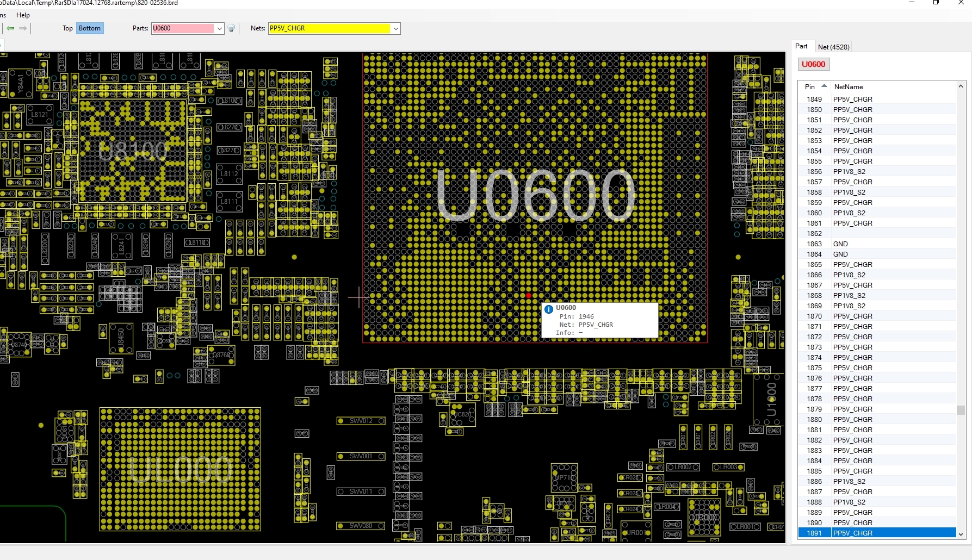
Task: Select pin 1869 row in the list
Action: coord(877,306)
